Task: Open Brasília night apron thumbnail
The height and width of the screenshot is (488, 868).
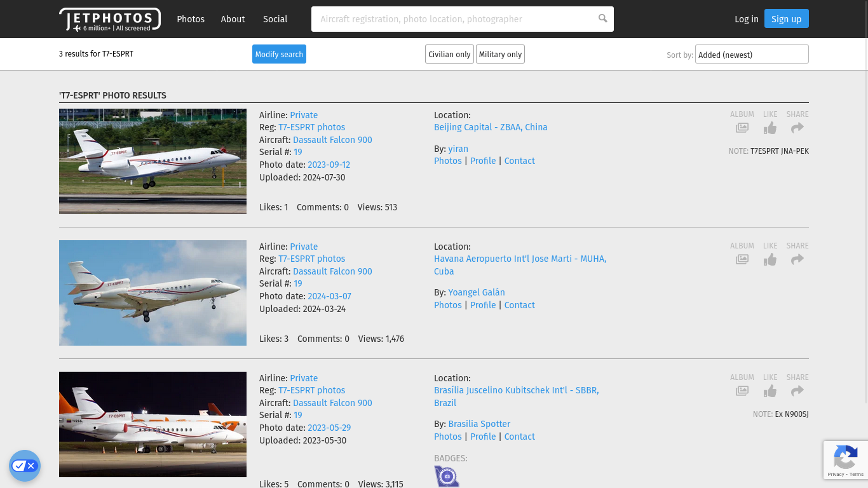Action: pyautogui.click(x=153, y=424)
